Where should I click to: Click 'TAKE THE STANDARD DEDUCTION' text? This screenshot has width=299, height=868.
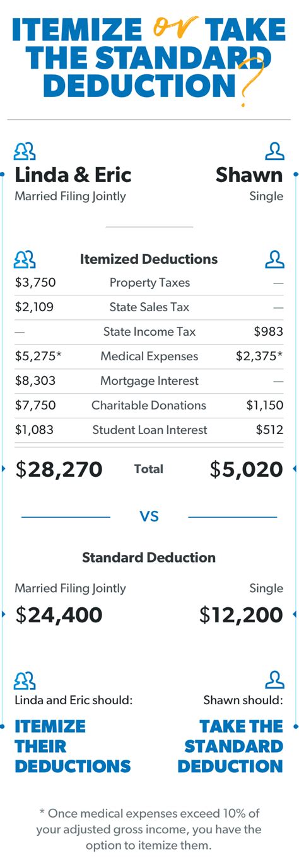(x=230, y=746)
